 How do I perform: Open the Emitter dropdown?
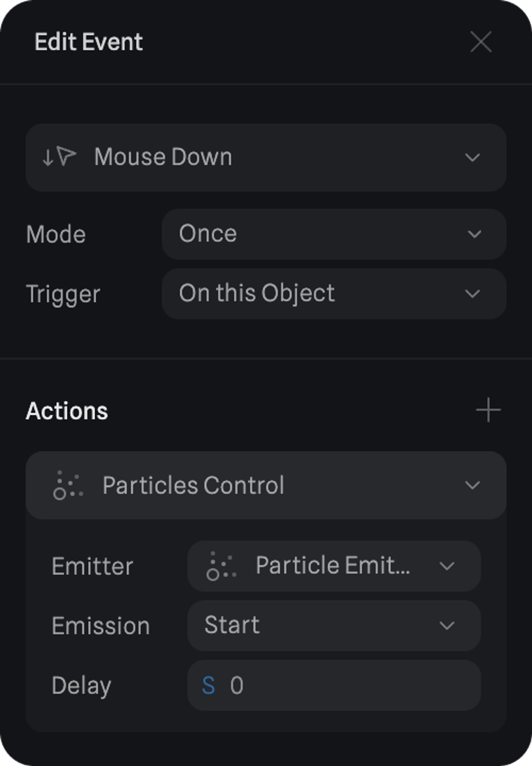[x=334, y=566]
